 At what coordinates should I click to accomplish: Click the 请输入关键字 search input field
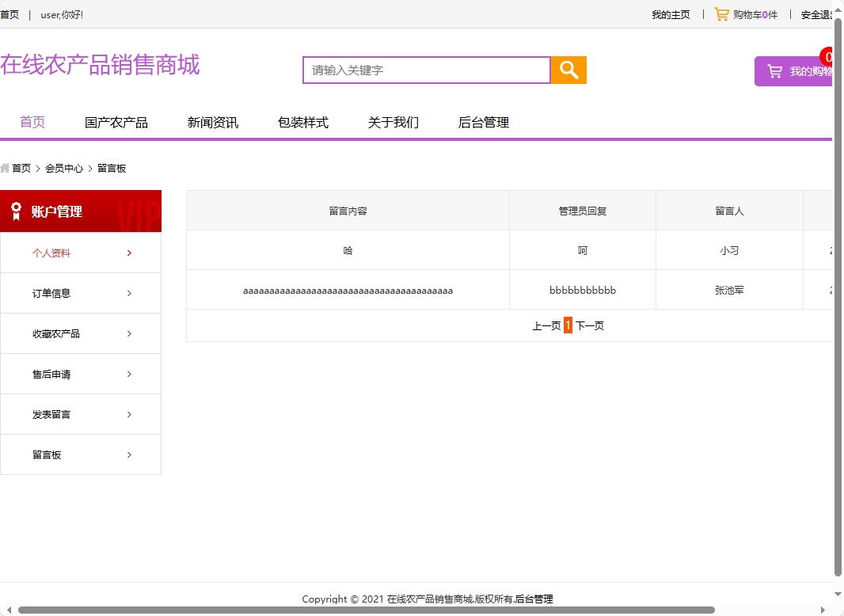pyautogui.click(x=425, y=70)
